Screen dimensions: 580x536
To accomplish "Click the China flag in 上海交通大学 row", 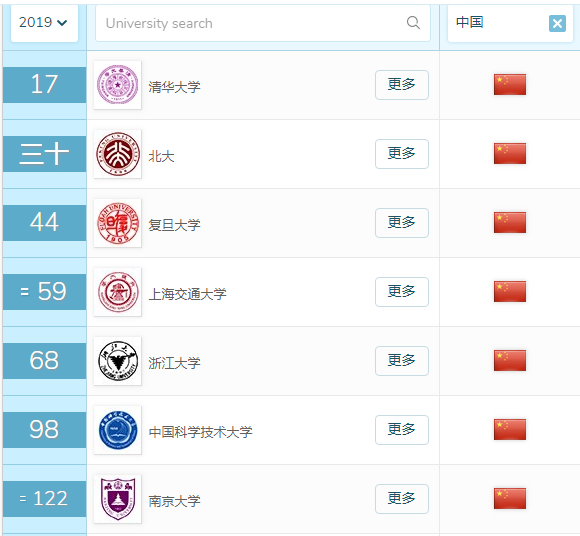I will (510, 291).
